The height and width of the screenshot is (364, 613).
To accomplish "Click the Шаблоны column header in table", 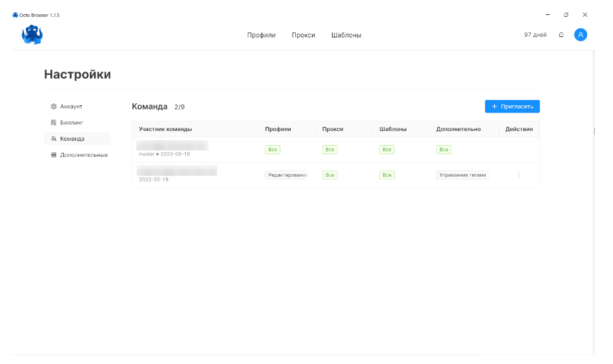I will 393,129.
